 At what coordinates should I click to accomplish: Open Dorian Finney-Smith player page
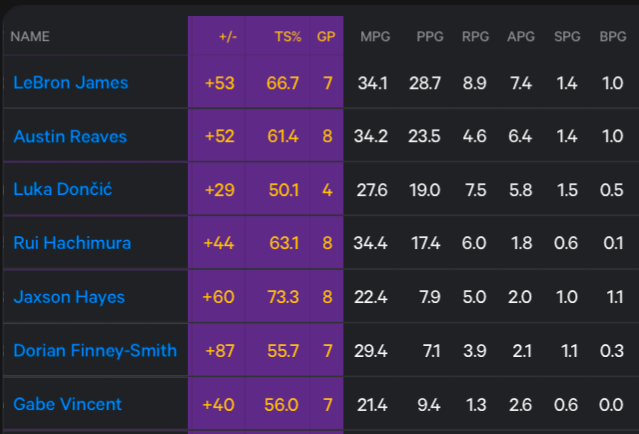point(95,350)
